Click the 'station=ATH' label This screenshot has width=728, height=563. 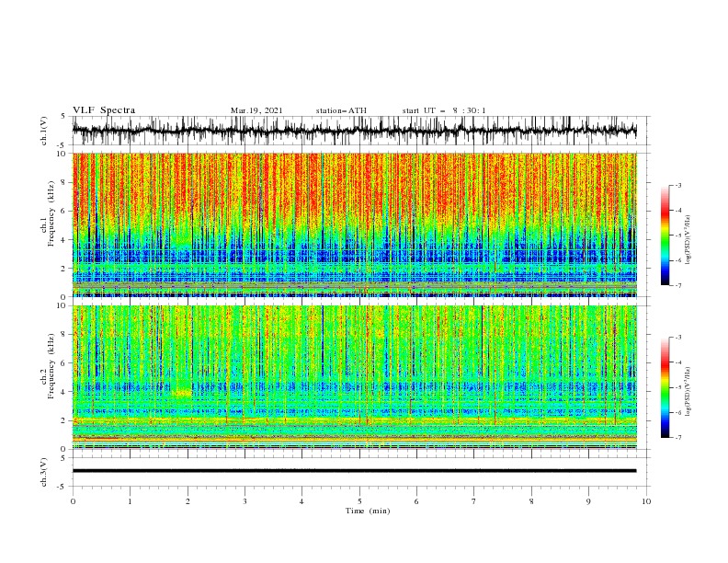point(341,110)
